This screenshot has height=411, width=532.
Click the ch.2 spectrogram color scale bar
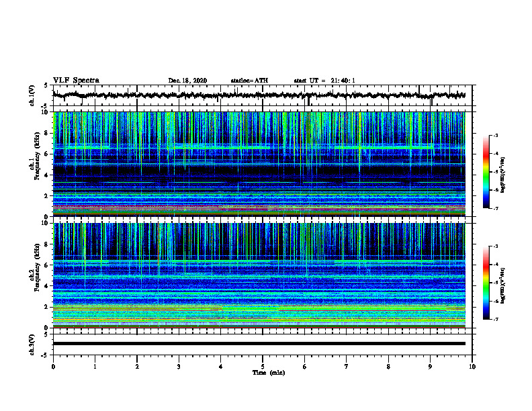pyautogui.click(x=486, y=283)
